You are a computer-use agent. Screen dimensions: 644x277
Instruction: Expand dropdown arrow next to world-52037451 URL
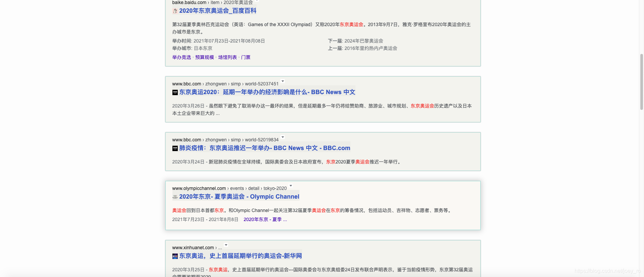click(283, 81)
